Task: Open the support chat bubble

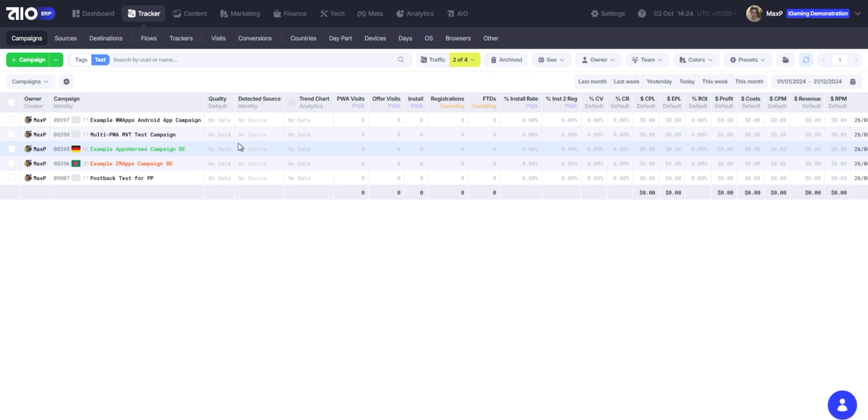Action: tap(842, 405)
